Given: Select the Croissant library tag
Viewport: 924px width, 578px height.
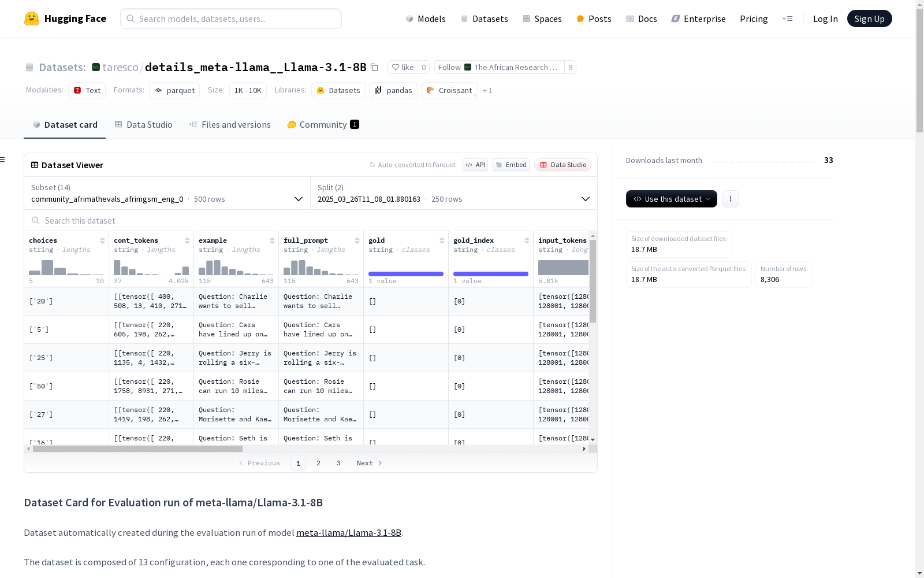Looking at the screenshot, I should click(449, 90).
